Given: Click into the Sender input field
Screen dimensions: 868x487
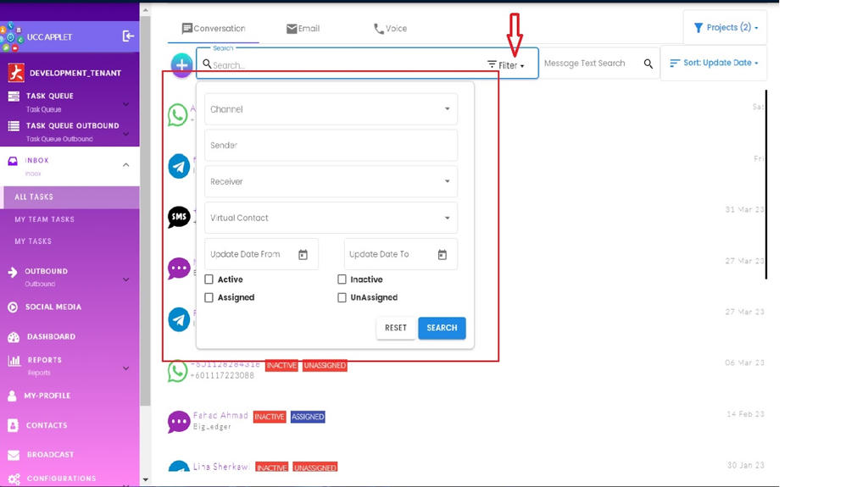Looking at the screenshot, I should coord(331,146).
